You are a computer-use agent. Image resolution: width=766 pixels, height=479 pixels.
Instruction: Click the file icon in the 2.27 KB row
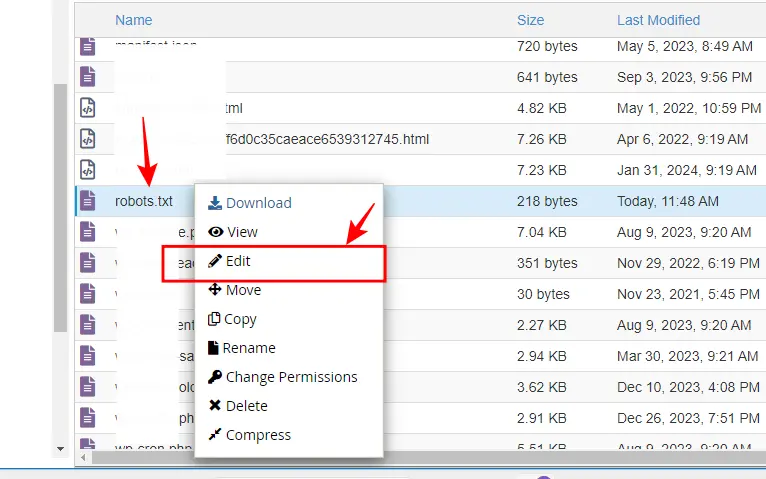(87, 325)
